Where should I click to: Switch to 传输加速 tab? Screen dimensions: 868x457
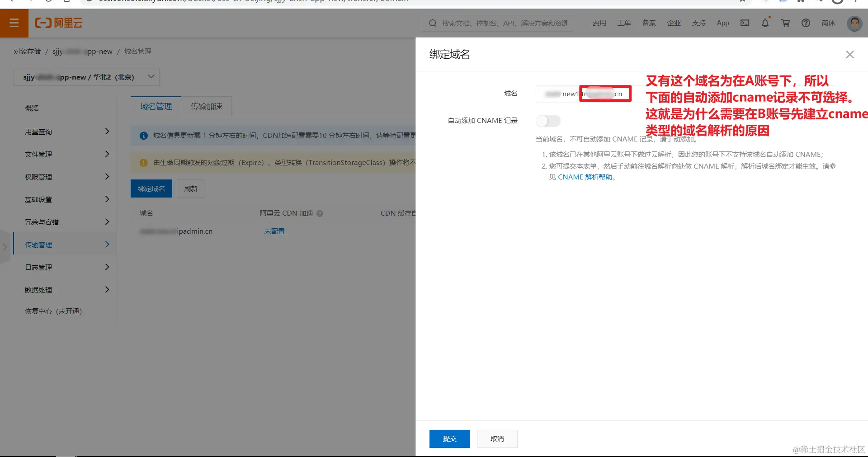pos(206,106)
